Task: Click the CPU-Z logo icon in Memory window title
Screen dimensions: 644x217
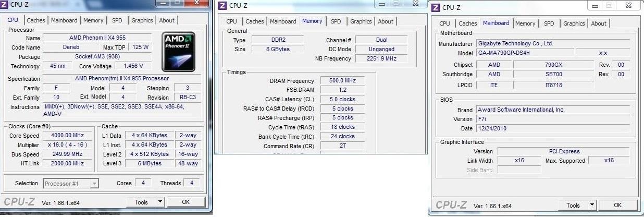Action: point(222,6)
